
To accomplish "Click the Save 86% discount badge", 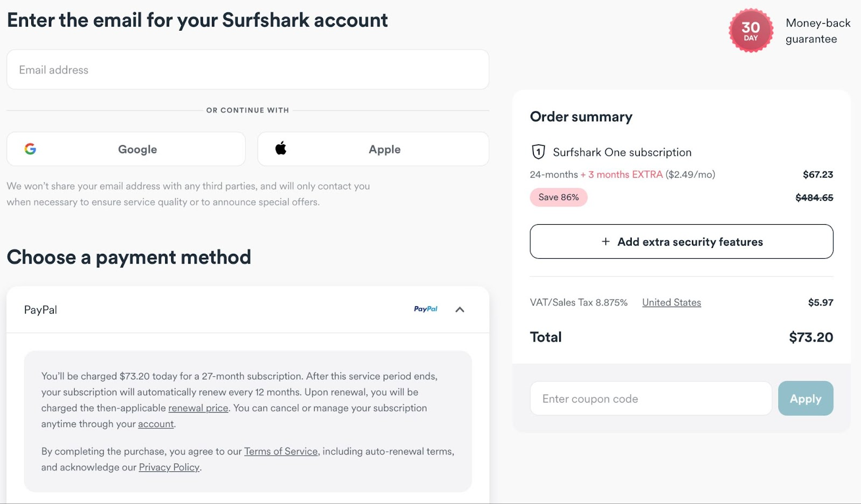I will (x=559, y=197).
